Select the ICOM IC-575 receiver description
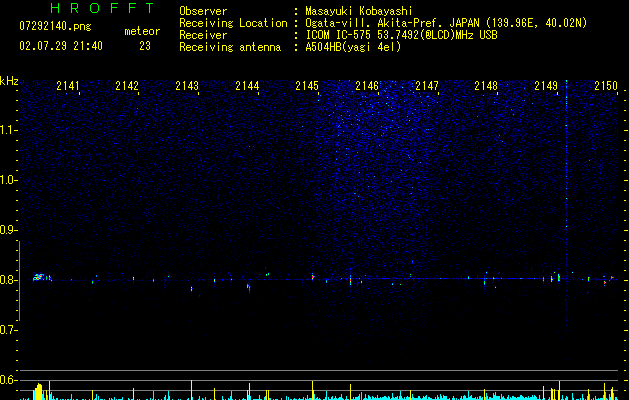The height and width of the screenshot is (400, 629). click(x=401, y=35)
